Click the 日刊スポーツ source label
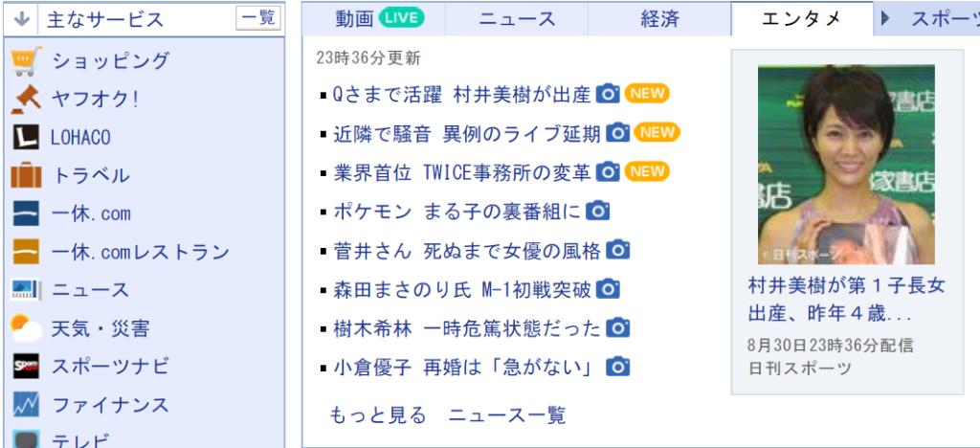This screenshot has height=448, width=980. click(799, 368)
